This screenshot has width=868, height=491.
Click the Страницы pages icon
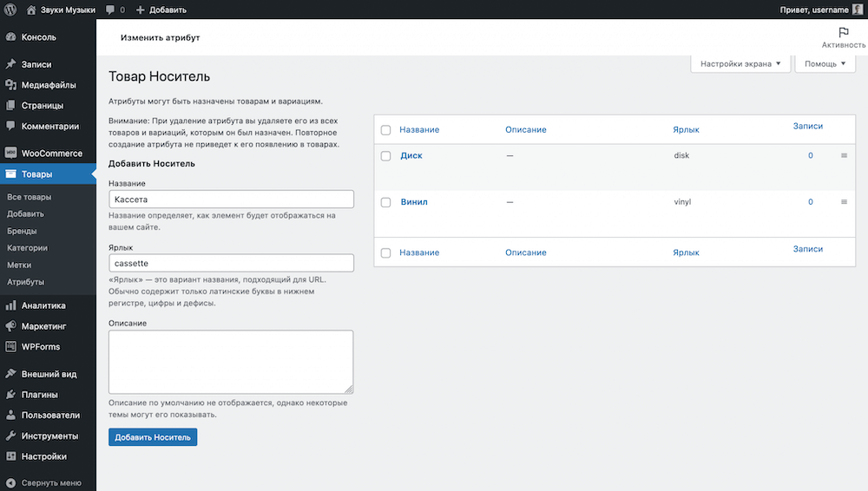pyautogui.click(x=10, y=105)
